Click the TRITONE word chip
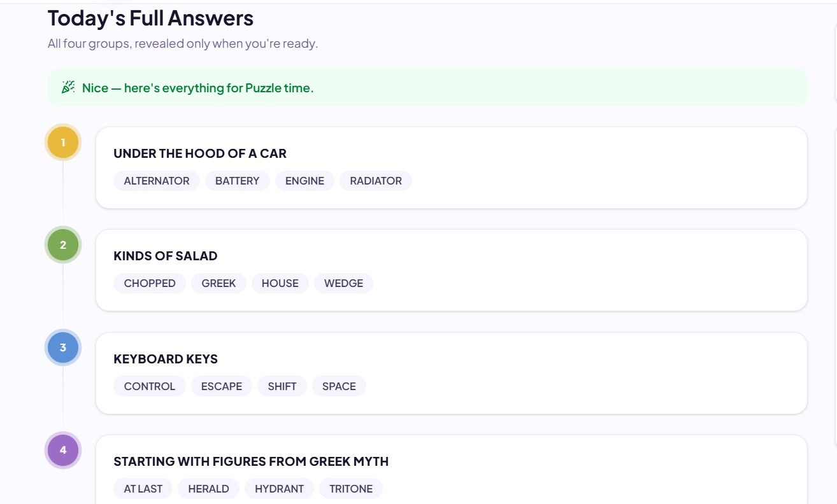Image resolution: width=837 pixels, height=504 pixels. [x=351, y=489]
